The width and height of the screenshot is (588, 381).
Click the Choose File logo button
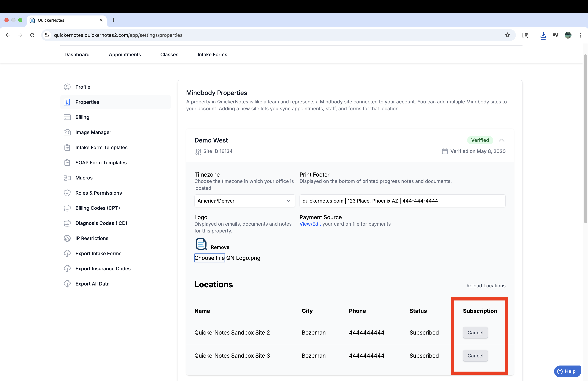coord(210,258)
